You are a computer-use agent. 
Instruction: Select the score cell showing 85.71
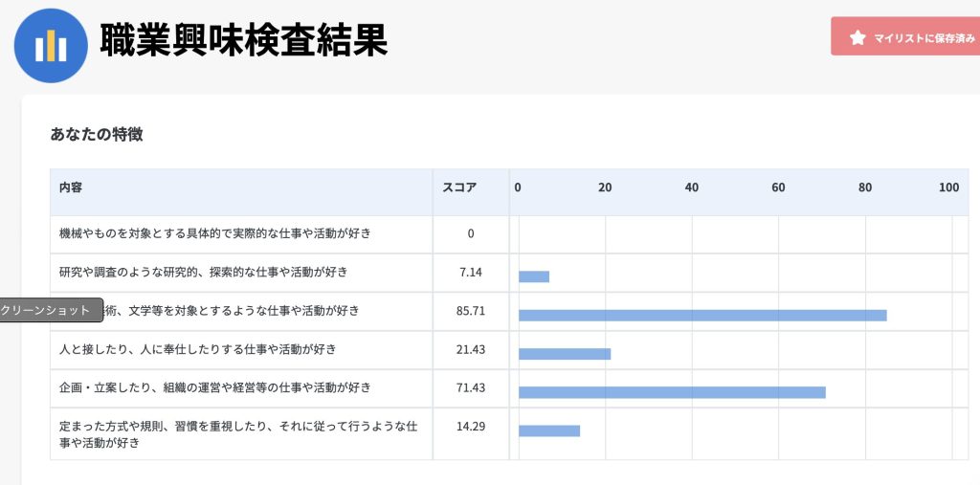[x=470, y=311]
